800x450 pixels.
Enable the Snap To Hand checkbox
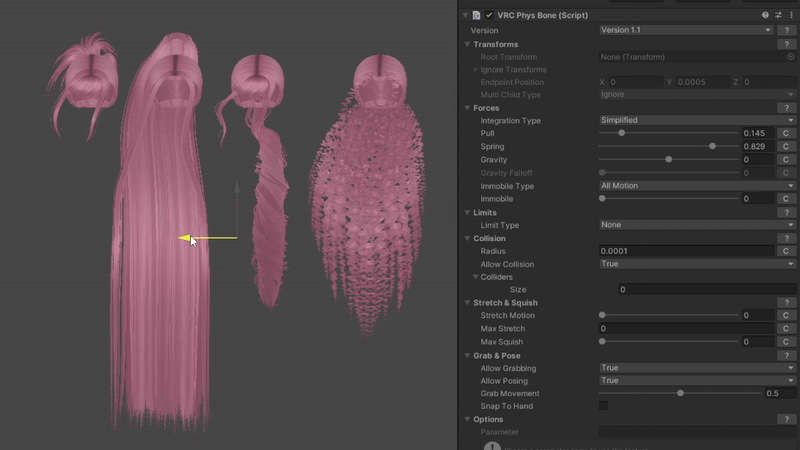click(603, 406)
